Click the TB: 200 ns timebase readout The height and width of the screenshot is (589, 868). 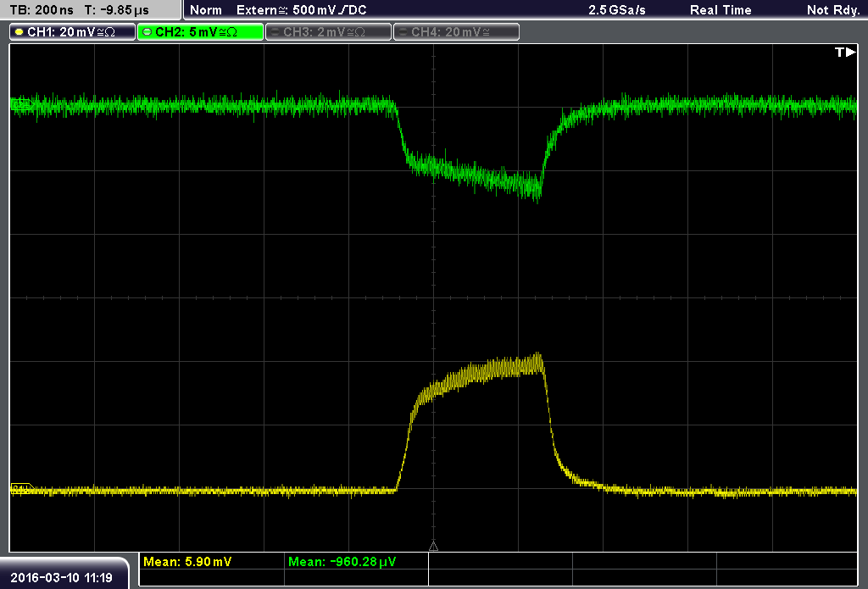click(42, 10)
